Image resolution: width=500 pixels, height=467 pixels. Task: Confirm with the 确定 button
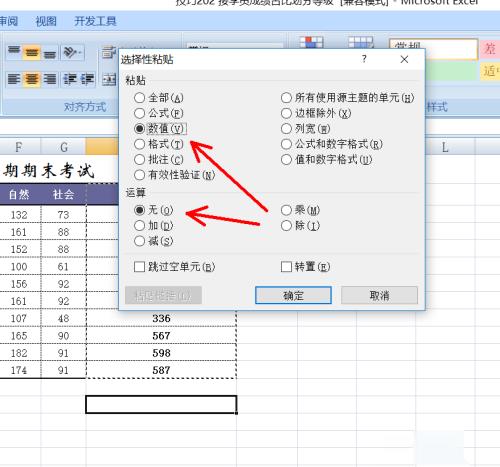[293, 295]
